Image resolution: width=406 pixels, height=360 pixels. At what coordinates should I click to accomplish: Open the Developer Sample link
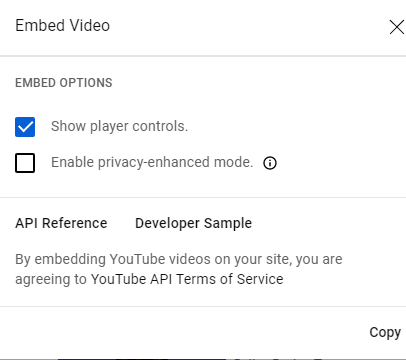click(x=193, y=223)
